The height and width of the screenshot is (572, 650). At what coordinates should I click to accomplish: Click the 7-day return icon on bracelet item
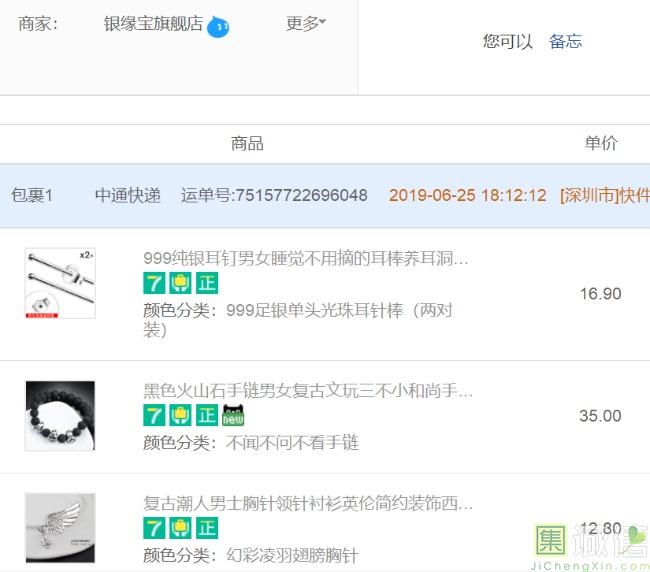pyautogui.click(x=154, y=415)
